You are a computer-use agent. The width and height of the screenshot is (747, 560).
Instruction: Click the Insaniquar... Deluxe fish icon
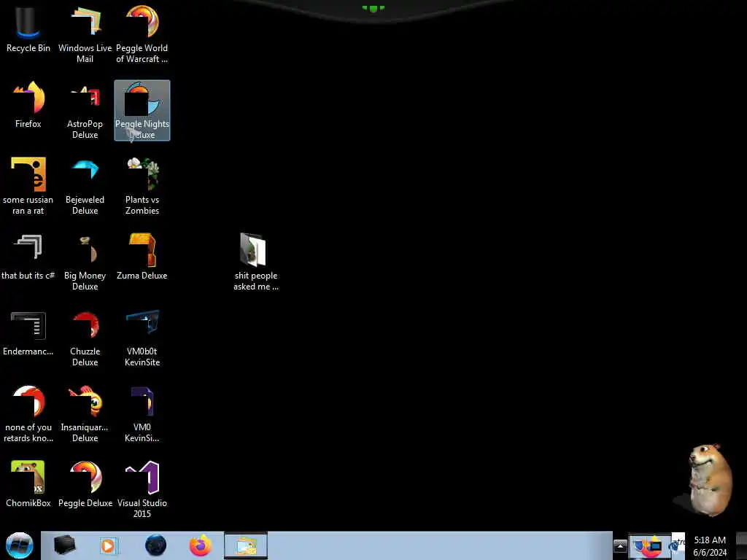pos(85,413)
